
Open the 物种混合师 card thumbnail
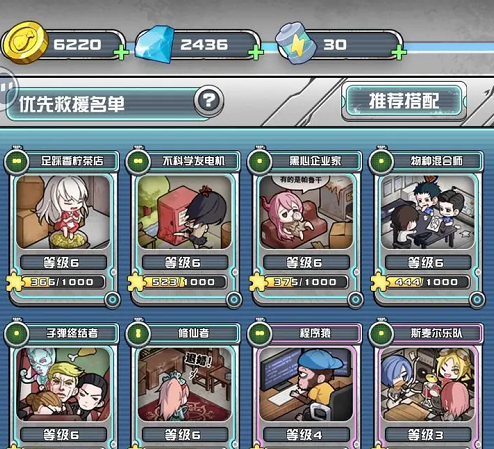(427, 212)
